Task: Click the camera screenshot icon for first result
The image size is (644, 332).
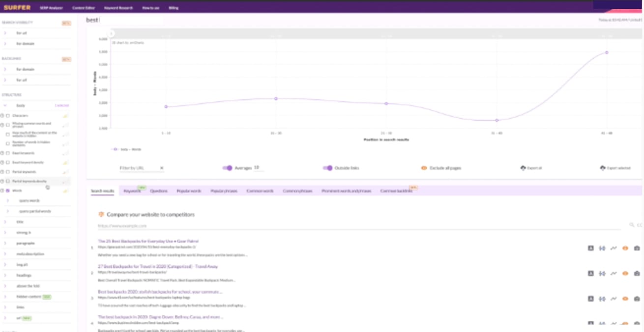Action: pyautogui.click(x=637, y=248)
